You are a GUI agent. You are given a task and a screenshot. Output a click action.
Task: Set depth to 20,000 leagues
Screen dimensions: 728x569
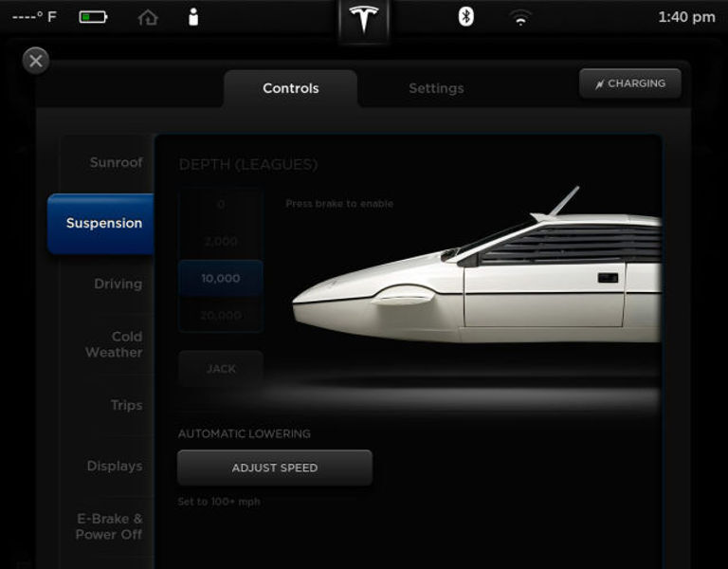click(221, 315)
